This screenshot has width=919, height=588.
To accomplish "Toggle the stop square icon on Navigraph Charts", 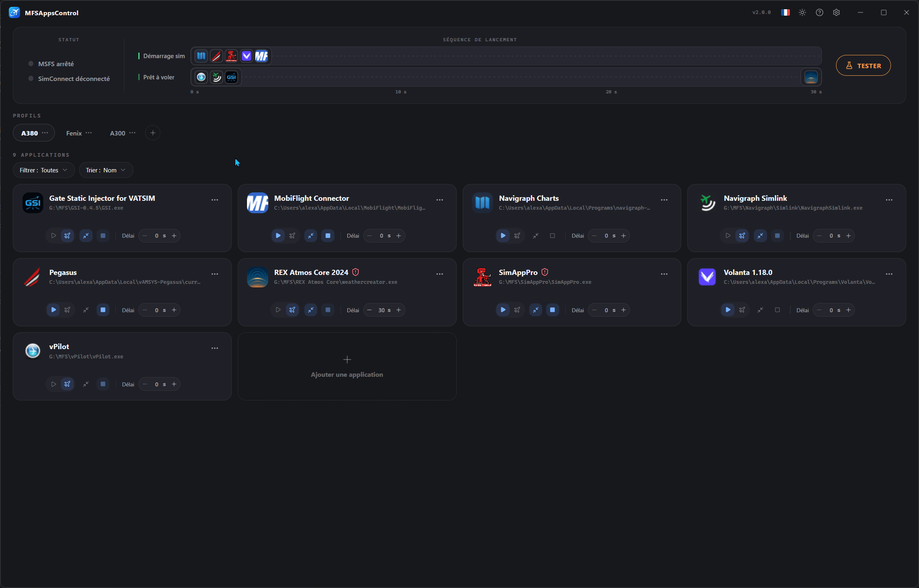I will [x=553, y=236].
